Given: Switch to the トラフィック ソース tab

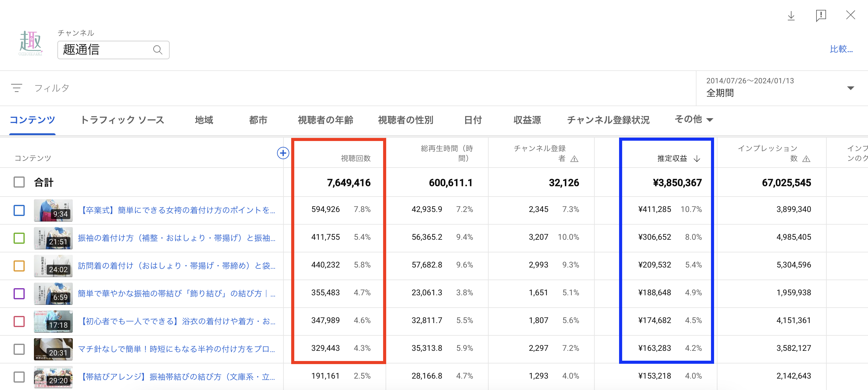Looking at the screenshot, I should pyautogui.click(x=122, y=120).
